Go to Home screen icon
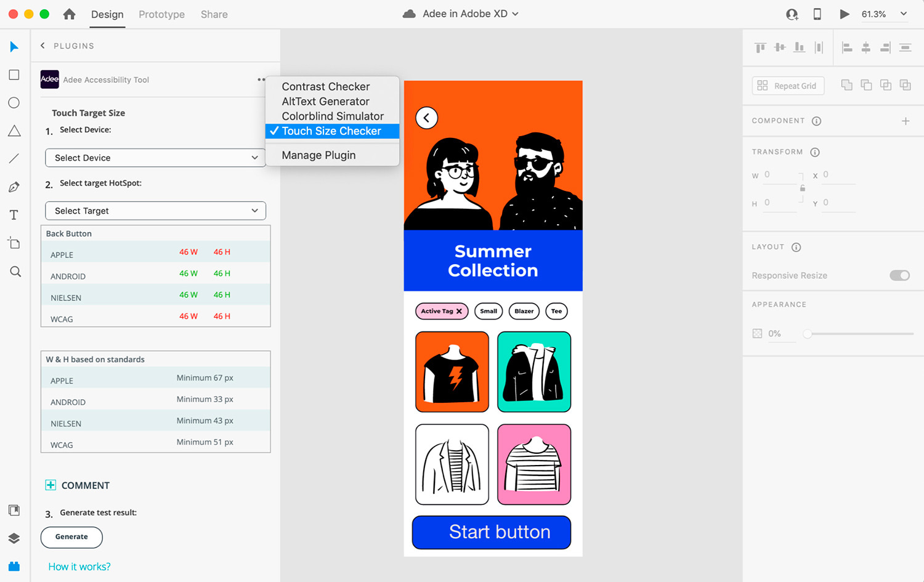This screenshot has height=582, width=924. pyautogui.click(x=70, y=14)
